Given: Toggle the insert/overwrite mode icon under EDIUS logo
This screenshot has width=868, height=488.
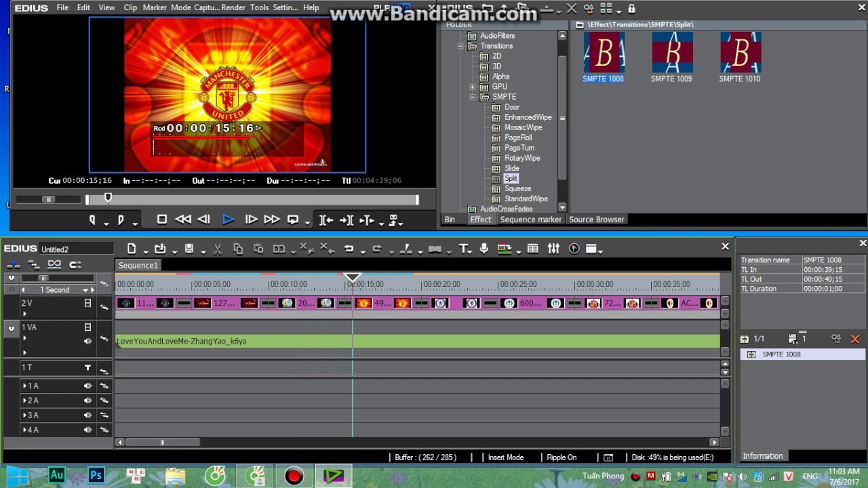Looking at the screenshot, I should tap(13, 264).
